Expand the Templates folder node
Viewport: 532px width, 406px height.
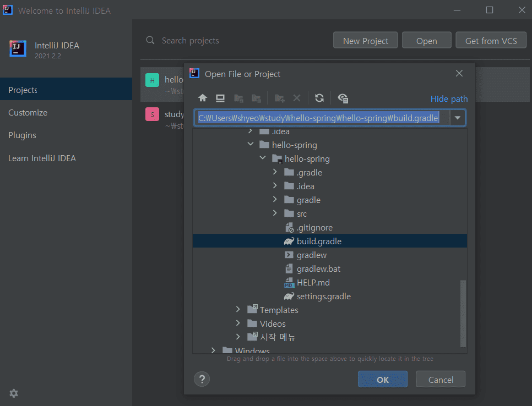(x=238, y=309)
